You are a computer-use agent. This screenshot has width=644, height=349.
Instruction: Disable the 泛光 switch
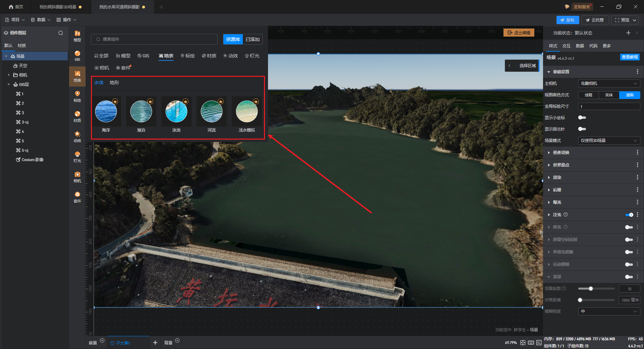click(x=629, y=215)
